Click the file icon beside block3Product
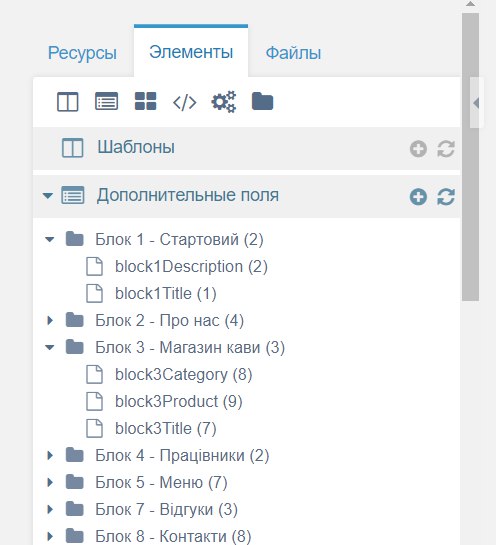 pos(94,401)
